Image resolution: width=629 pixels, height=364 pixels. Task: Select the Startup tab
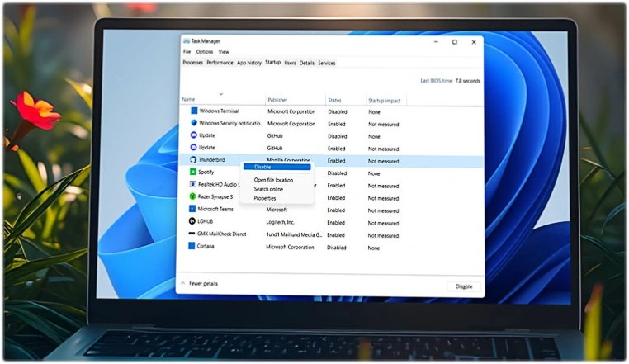point(272,62)
